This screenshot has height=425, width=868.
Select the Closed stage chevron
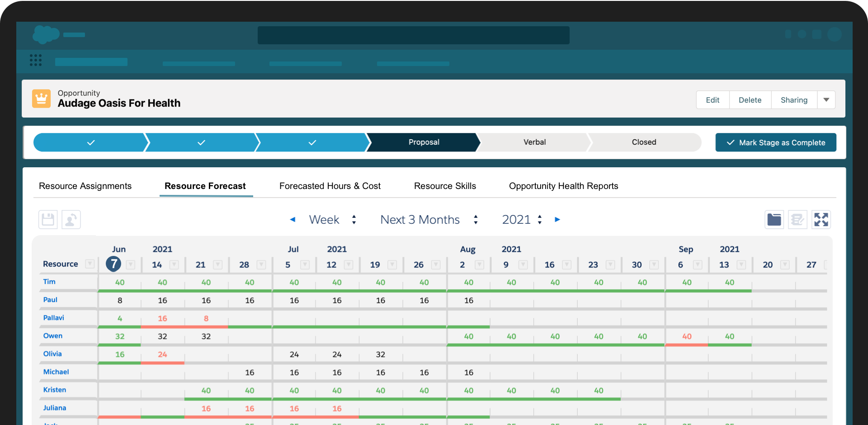click(x=644, y=142)
